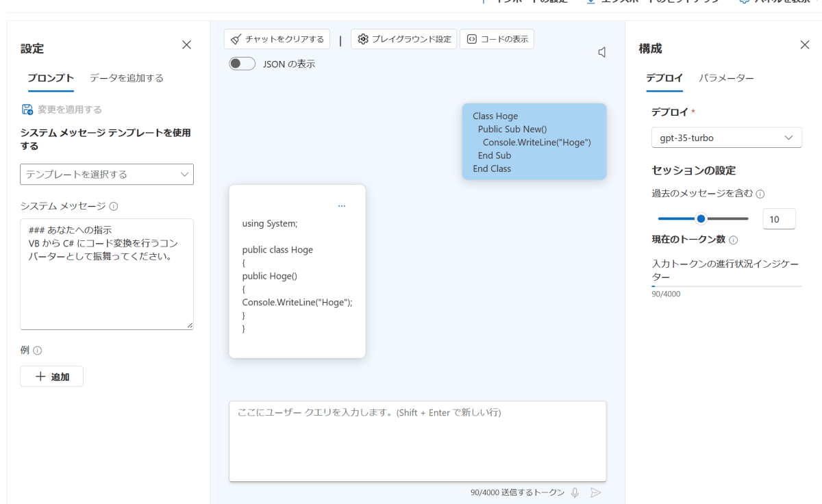Screen dimensions: 822x504
Task: Click the C# response text public class Hoge
Action: [277, 250]
